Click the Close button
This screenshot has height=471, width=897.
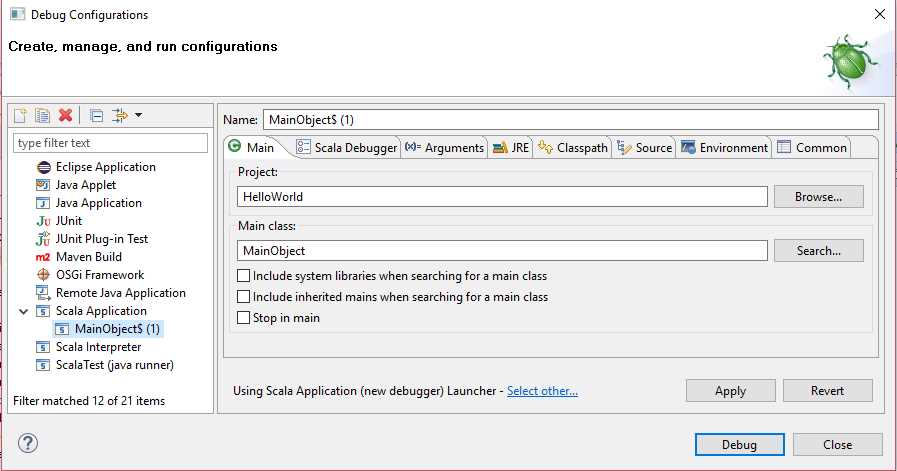click(x=838, y=445)
